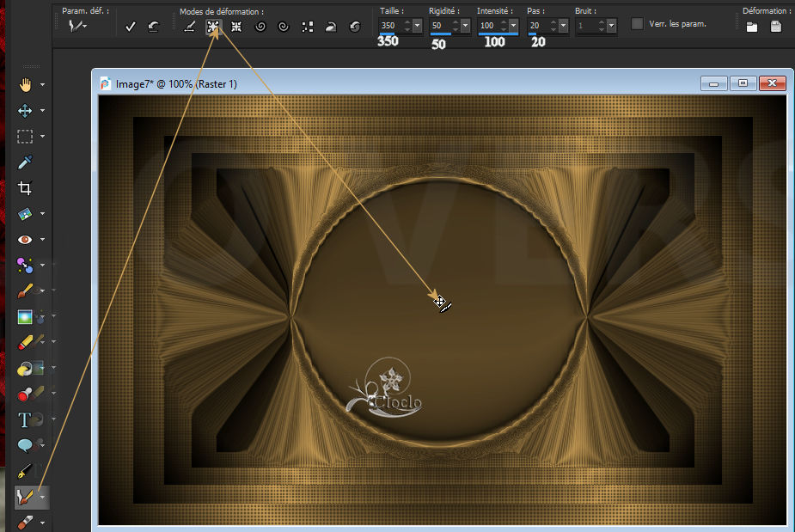
Task: Select the Text tool
Action: click(x=25, y=419)
